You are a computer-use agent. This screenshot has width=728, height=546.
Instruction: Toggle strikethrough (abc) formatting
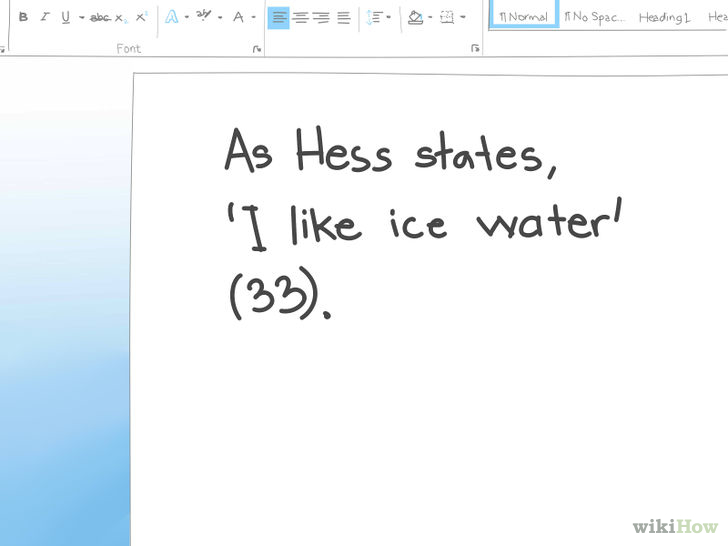(100, 18)
